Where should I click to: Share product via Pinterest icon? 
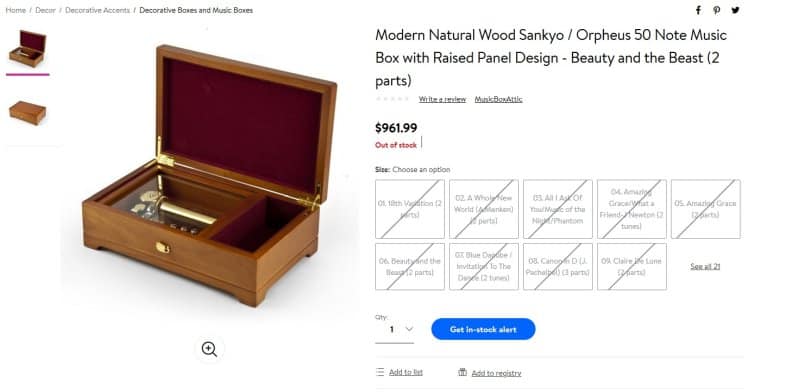tap(717, 10)
